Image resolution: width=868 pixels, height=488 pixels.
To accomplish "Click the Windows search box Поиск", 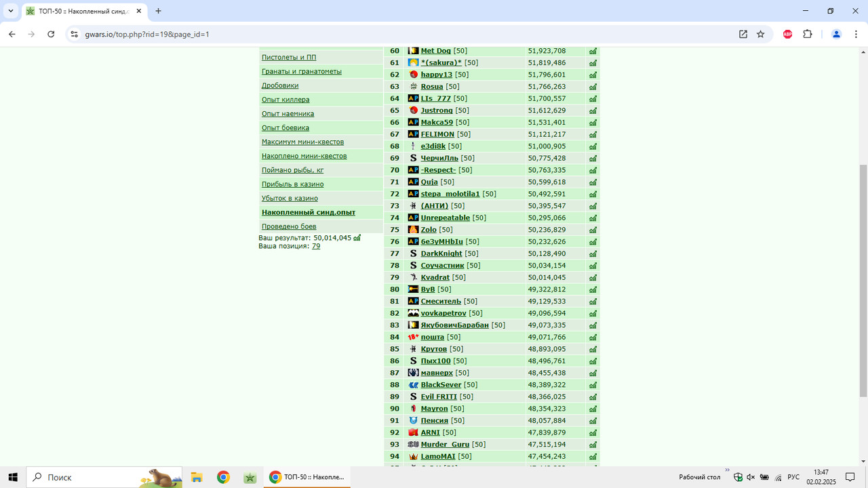I will pyautogui.click(x=104, y=477).
